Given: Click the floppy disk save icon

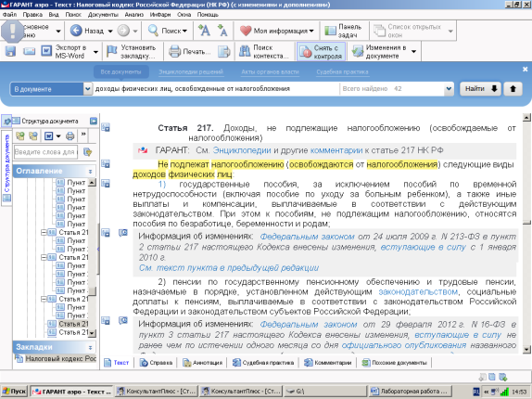Looking at the screenshot, I should [10, 51].
